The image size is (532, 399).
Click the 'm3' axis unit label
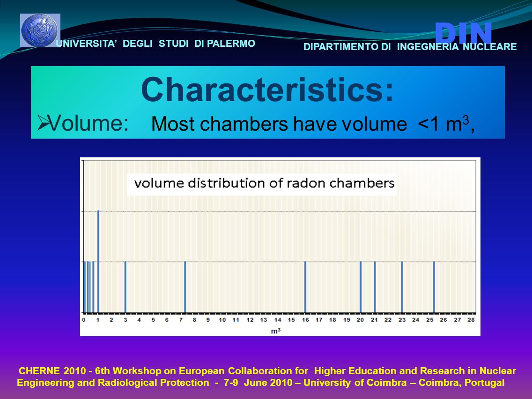(275, 331)
